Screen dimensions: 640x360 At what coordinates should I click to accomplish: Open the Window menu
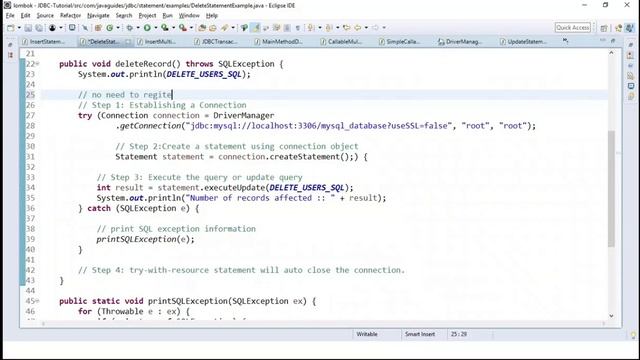(189, 16)
